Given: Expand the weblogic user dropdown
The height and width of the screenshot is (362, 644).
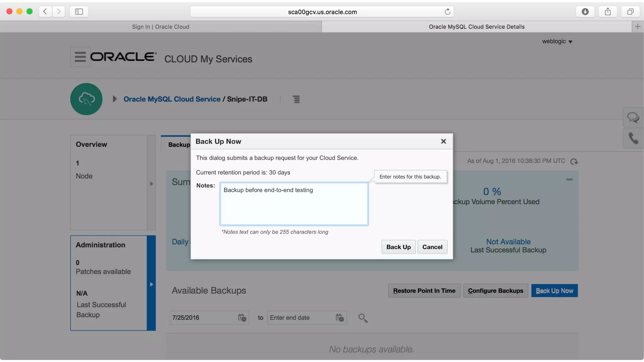Looking at the screenshot, I should [x=557, y=41].
